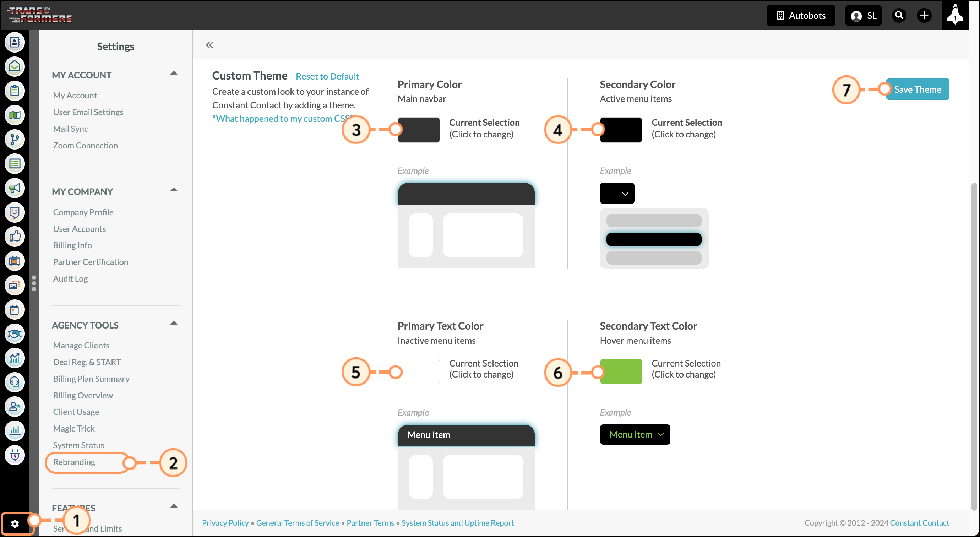Open Billing Info

[72, 245]
